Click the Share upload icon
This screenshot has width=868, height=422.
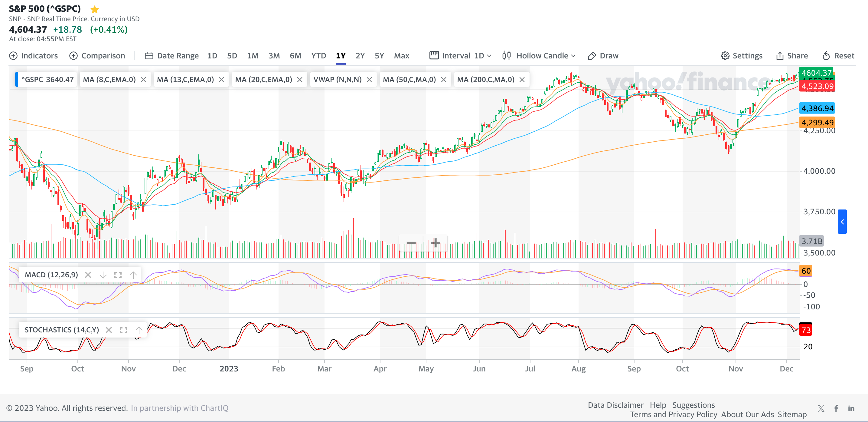tap(780, 56)
